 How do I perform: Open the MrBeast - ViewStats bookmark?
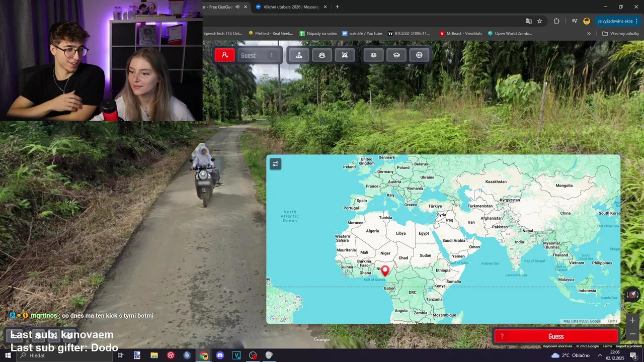461,34
